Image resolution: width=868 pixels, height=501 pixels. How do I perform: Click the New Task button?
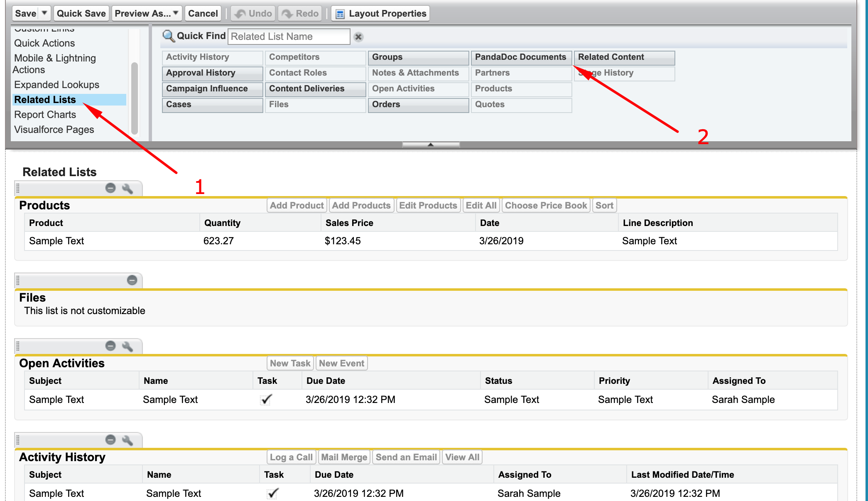(290, 363)
